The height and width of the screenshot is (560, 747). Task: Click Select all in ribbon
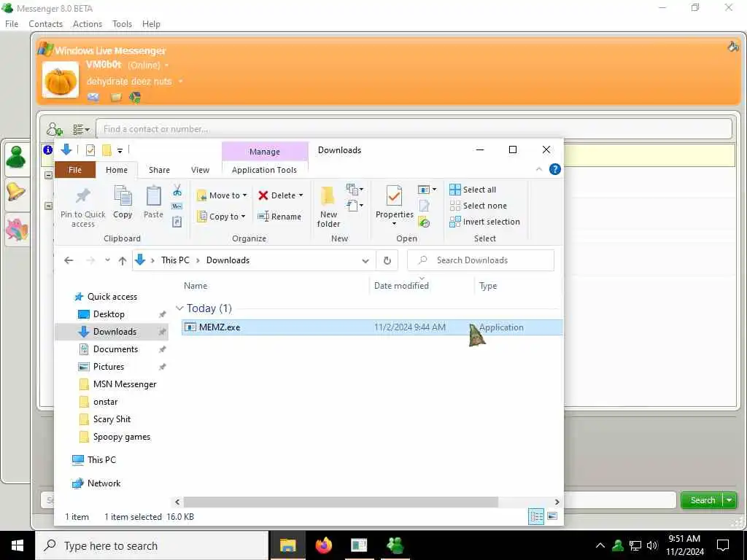(x=473, y=190)
